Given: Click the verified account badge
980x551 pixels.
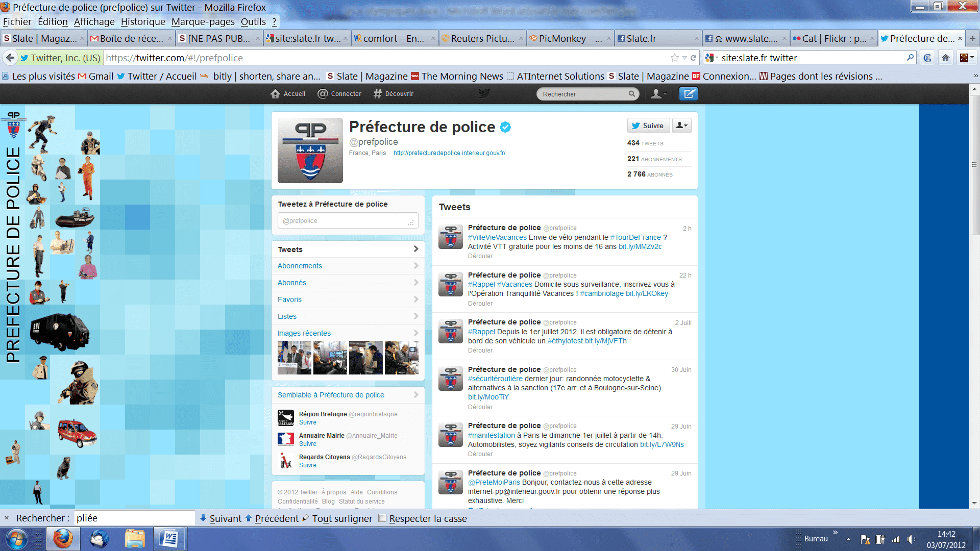Looking at the screenshot, I should 505,127.
